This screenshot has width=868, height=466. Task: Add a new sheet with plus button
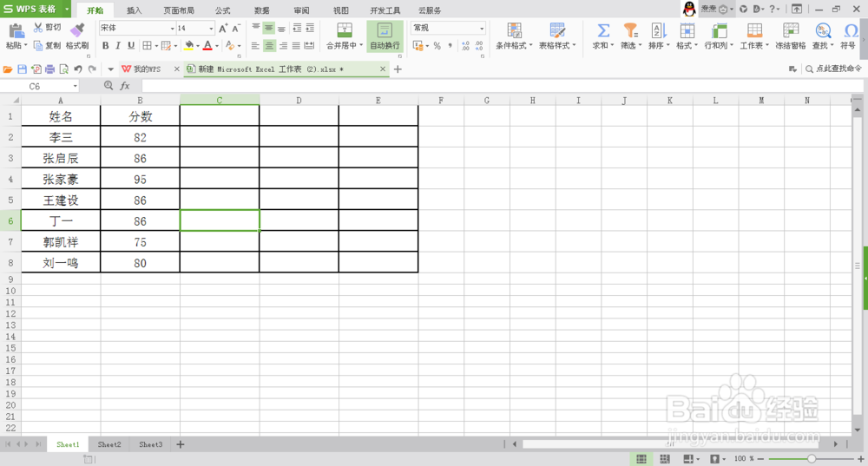[x=180, y=444]
